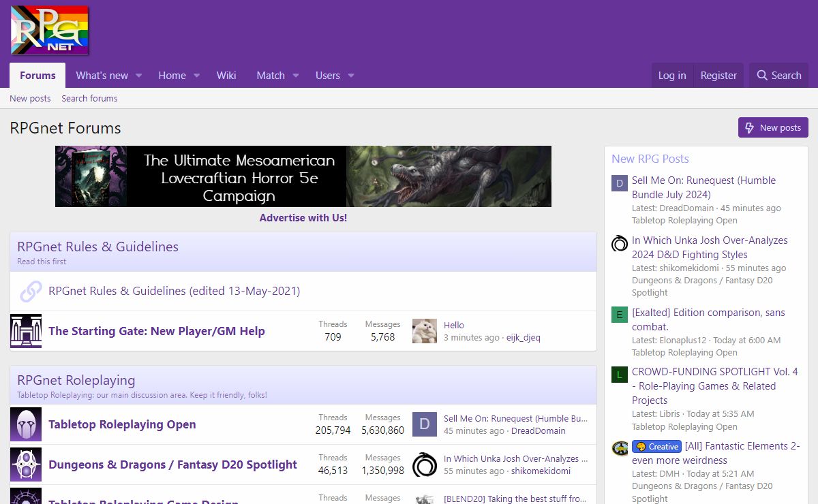Click ouroboros avatar in D20 Spotlight row
The width and height of the screenshot is (818, 504).
pos(425,464)
